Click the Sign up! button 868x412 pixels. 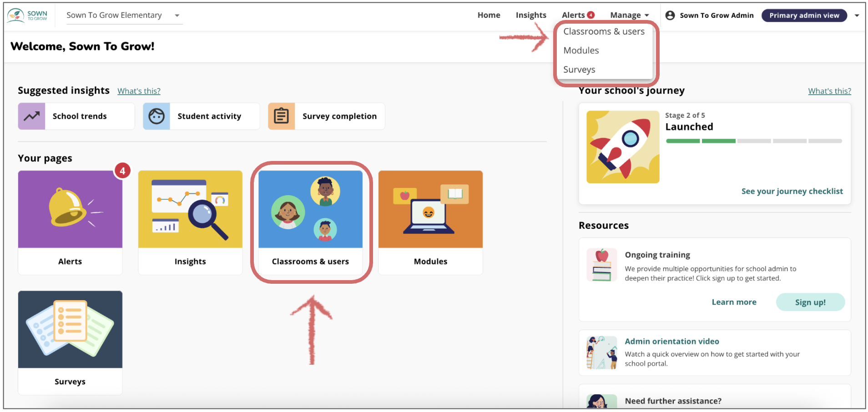[x=810, y=302]
